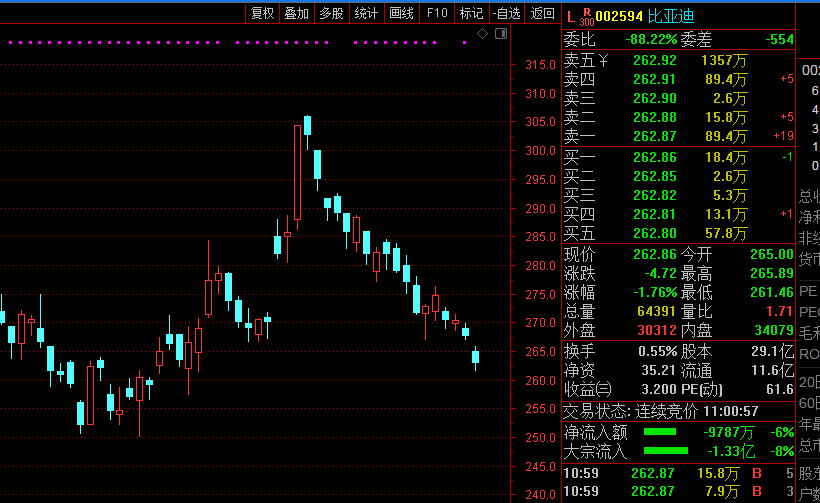Toggle the side panel layout icon
The width and height of the screenshot is (820, 503).
501,34
